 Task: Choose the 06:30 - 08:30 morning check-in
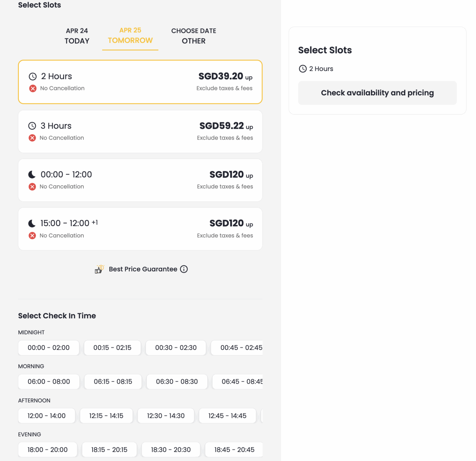(177, 382)
